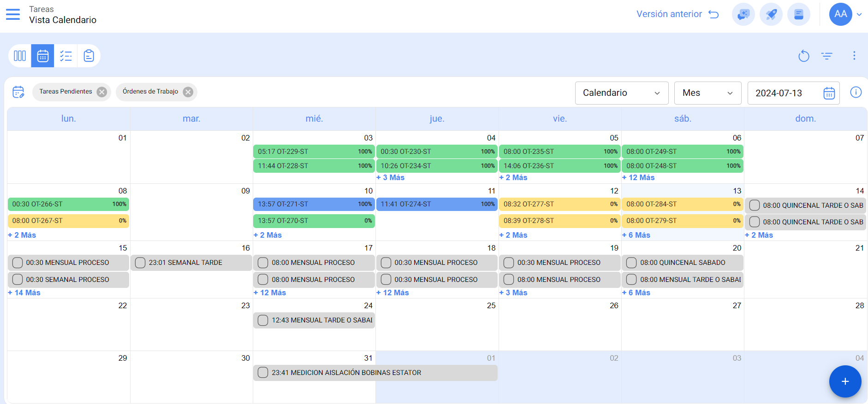Screen dimensions: 868x404
Task: Remove the Tareas Pendientes filter chip
Action: (x=102, y=92)
